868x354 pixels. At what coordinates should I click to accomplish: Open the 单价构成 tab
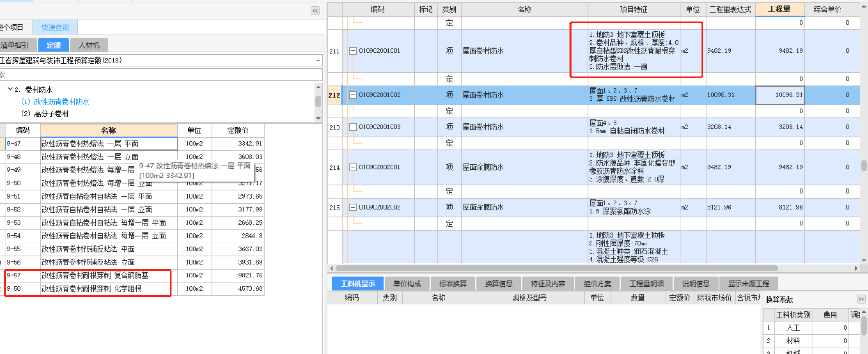tap(407, 283)
